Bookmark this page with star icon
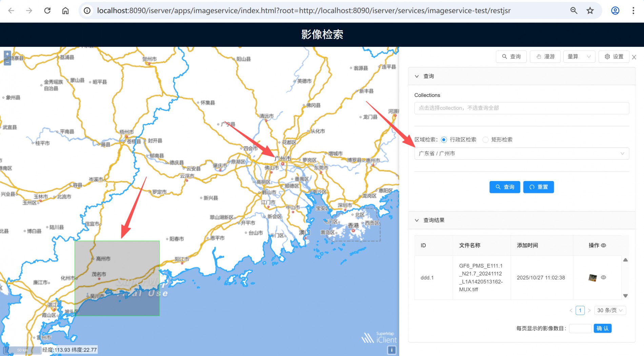 click(x=590, y=11)
